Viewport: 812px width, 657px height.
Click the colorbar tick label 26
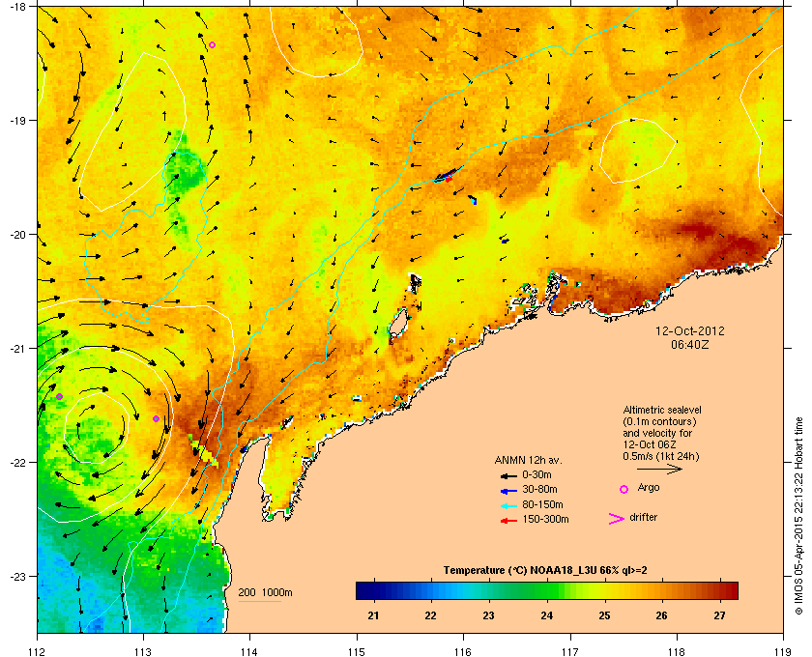pyautogui.click(x=662, y=616)
